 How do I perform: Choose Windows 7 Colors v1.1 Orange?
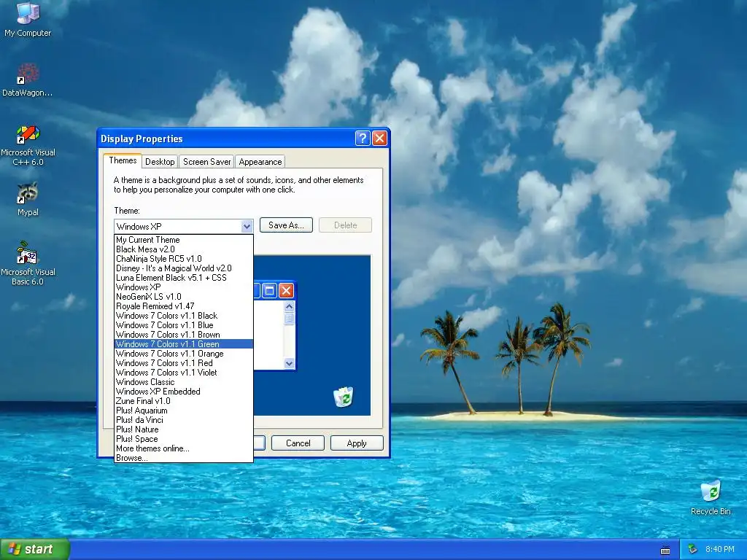click(x=184, y=354)
